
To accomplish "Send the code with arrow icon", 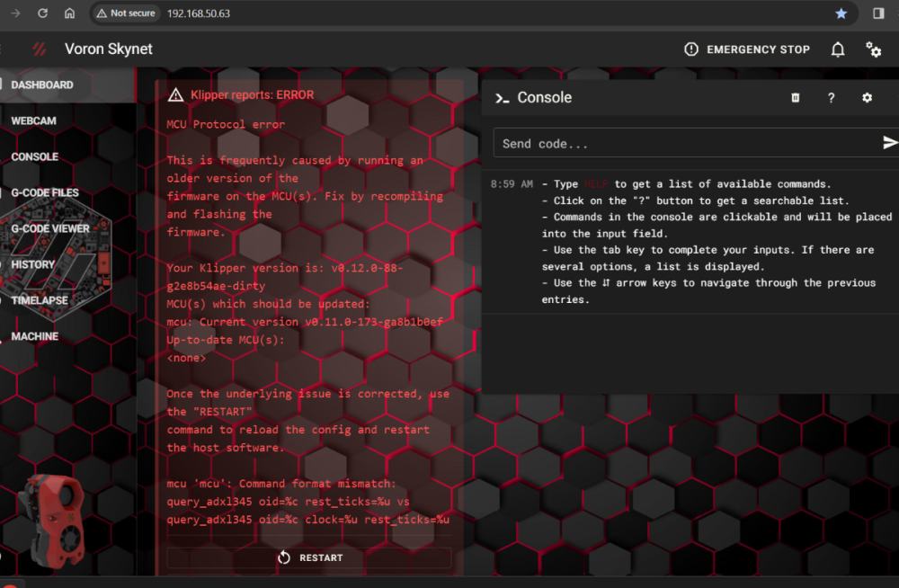I will coord(889,143).
